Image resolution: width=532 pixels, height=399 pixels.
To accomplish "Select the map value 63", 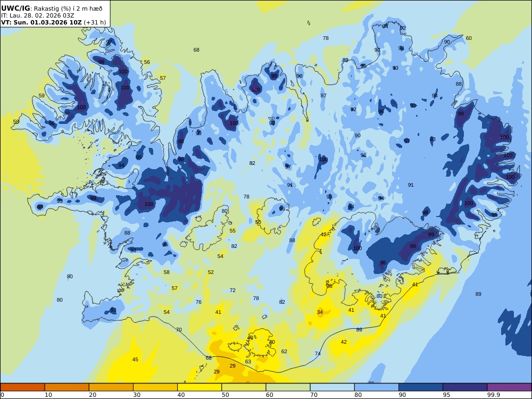I will (248, 362).
